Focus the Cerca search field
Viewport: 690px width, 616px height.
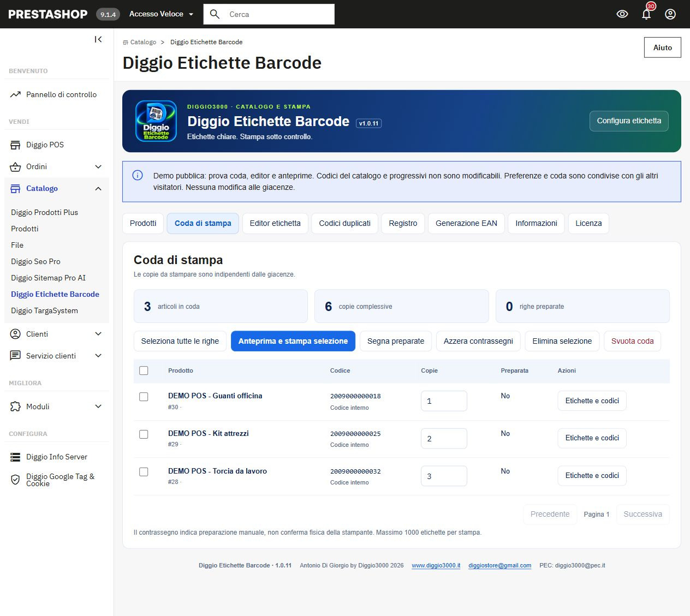pyautogui.click(x=269, y=14)
